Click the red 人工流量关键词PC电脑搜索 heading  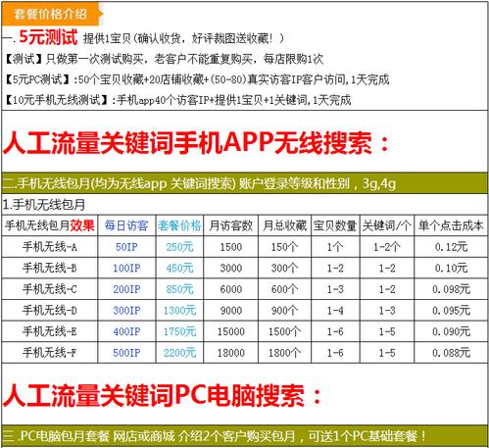click(162, 395)
